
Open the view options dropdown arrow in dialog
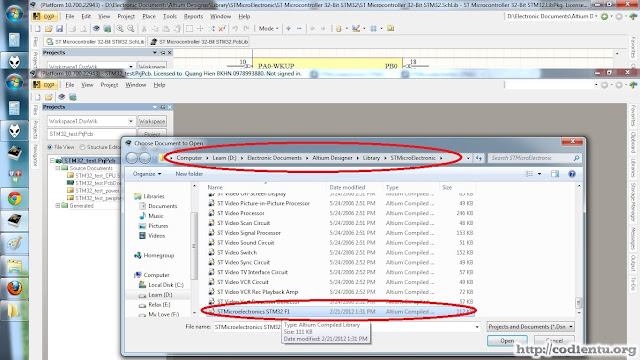click(x=539, y=174)
